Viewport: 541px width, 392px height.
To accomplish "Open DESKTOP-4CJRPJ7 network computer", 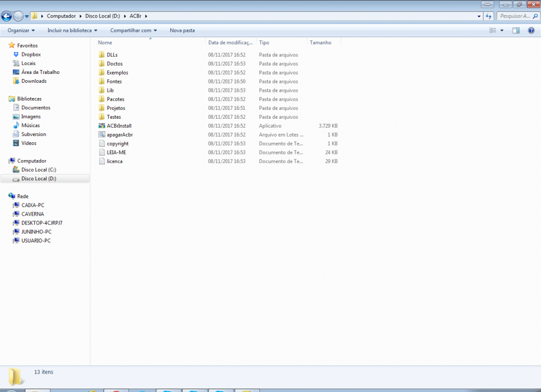I will click(42, 223).
